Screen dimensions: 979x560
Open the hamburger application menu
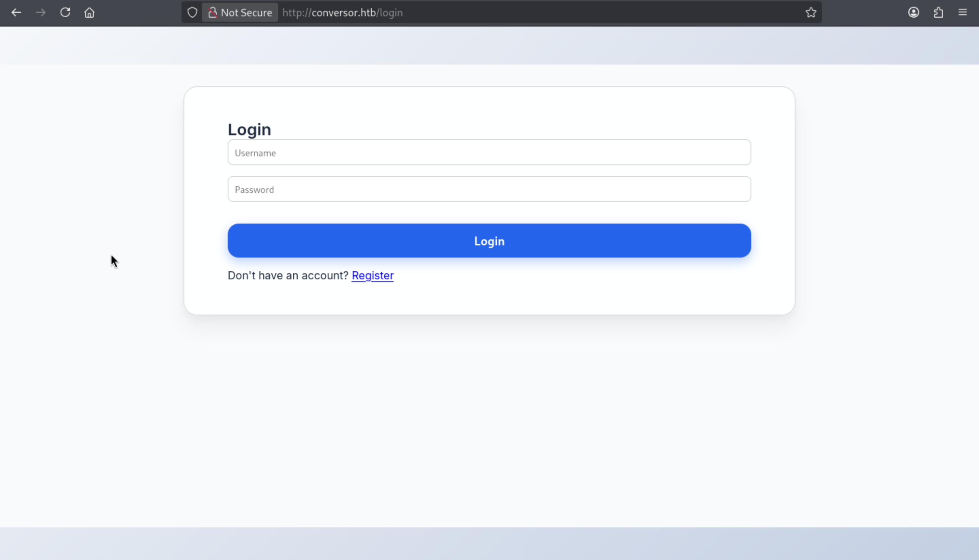(x=962, y=13)
